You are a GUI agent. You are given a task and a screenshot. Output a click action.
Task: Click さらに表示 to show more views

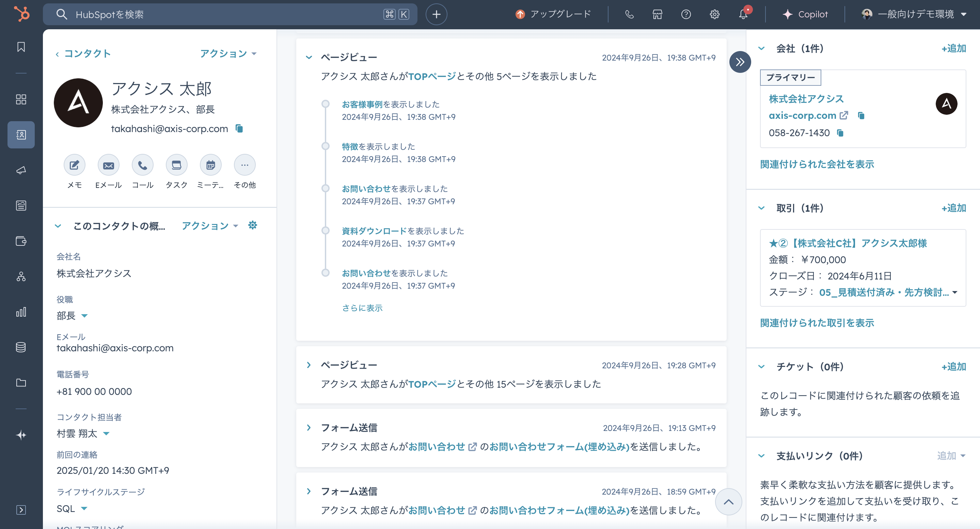click(362, 308)
